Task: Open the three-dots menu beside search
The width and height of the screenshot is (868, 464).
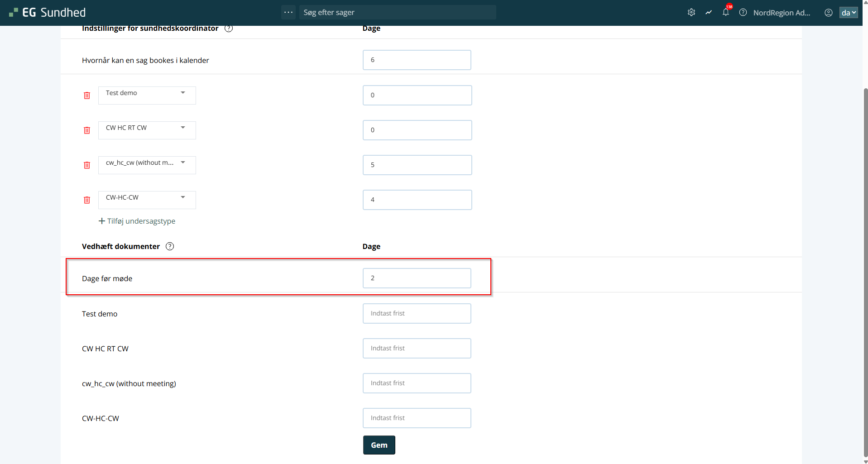Action: click(x=288, y=12)
